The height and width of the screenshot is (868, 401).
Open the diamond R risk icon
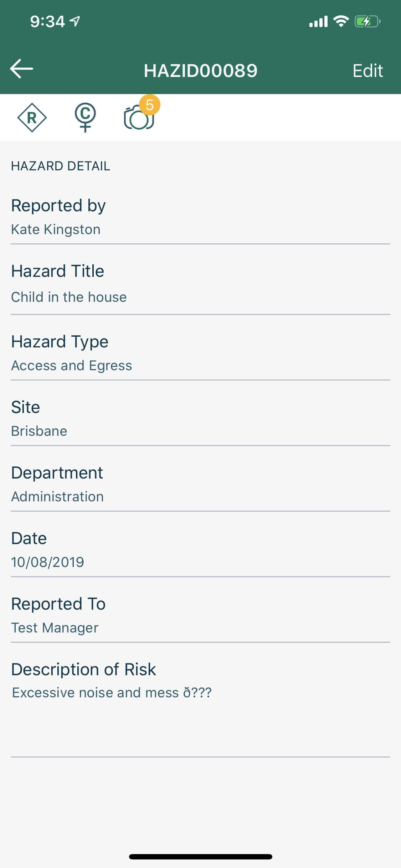click(x=32, y=118)
